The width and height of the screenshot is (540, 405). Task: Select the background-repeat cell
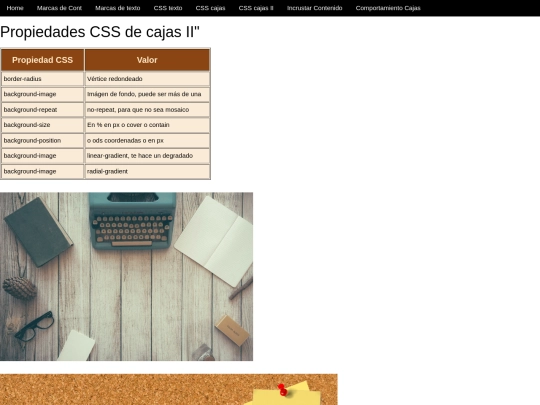[42, 110]
